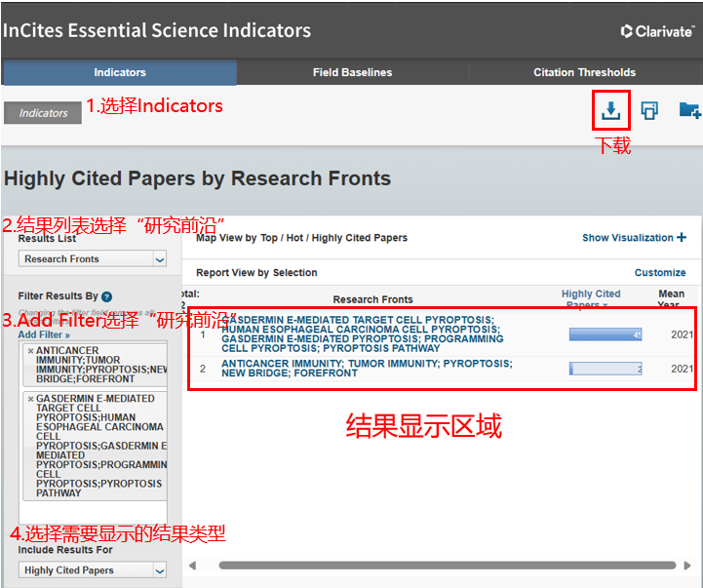This screenshot has width=703, height=588.
Task: Click the Indicators breadcrumb button
Action: 43,113
